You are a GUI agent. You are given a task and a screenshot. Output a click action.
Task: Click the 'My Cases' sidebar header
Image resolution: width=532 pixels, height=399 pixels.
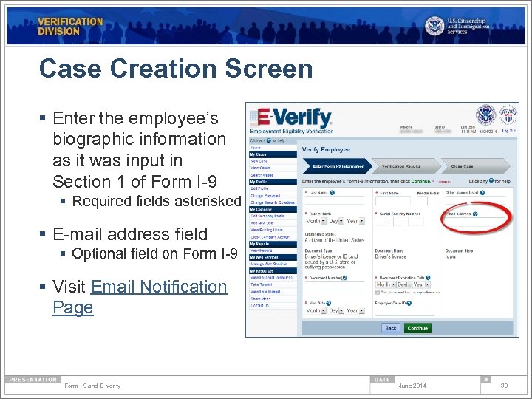click(x=273, y=154)
